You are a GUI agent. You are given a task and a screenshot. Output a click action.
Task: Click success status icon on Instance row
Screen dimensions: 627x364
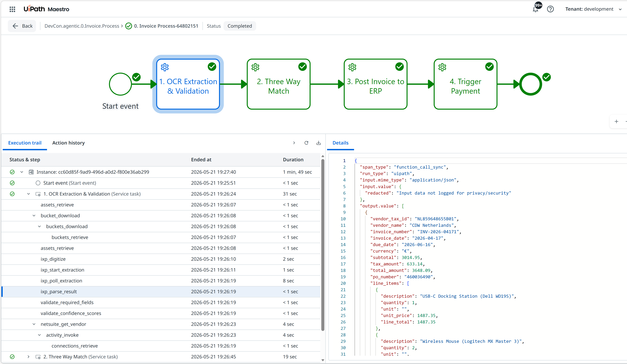(12, 172)
